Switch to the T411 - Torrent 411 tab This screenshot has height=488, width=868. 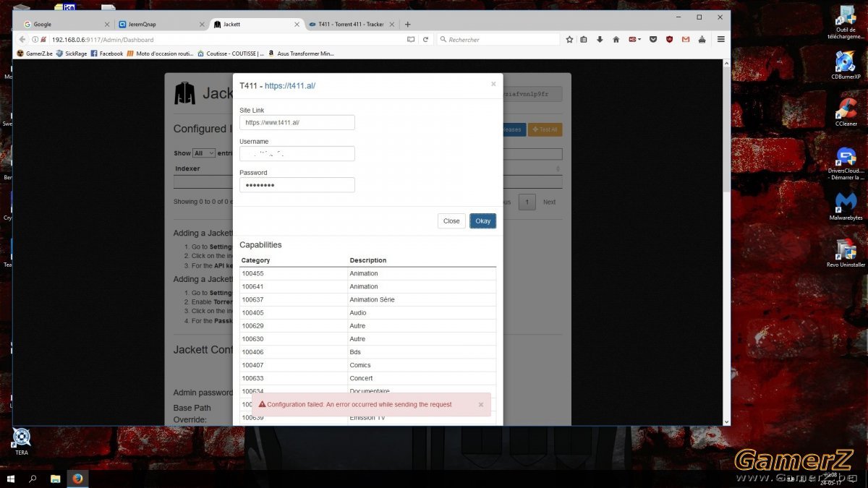click(352, 25)
